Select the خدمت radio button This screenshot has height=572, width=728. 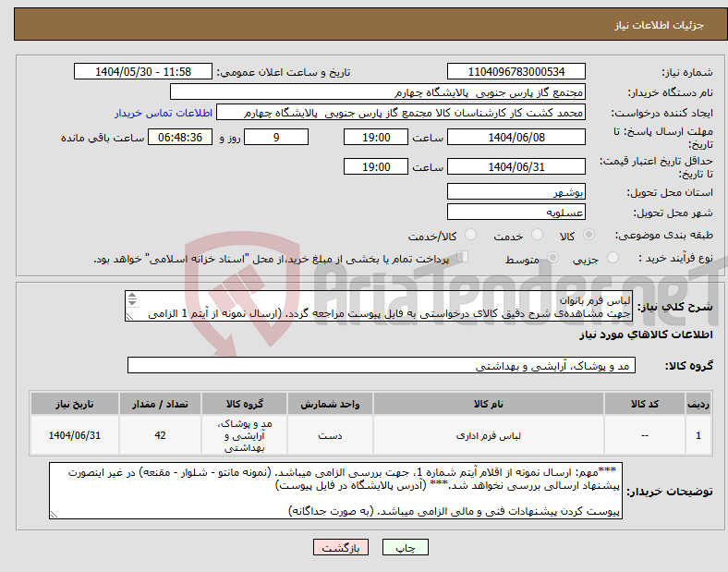click(537, 235)
